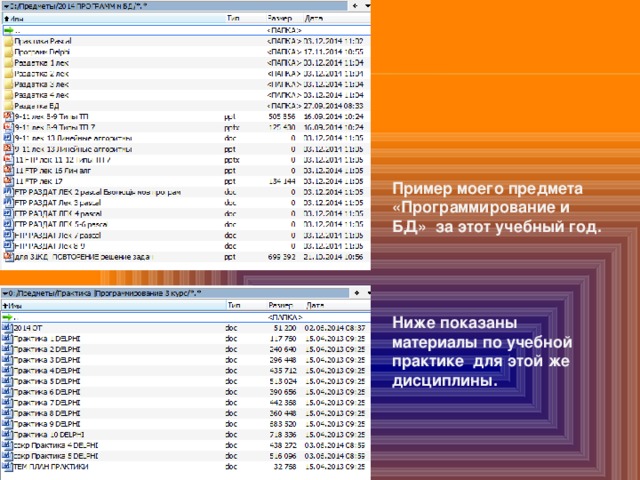Sort the bottom panel by the Имя column
640x480 pixels.
point(113,305)
